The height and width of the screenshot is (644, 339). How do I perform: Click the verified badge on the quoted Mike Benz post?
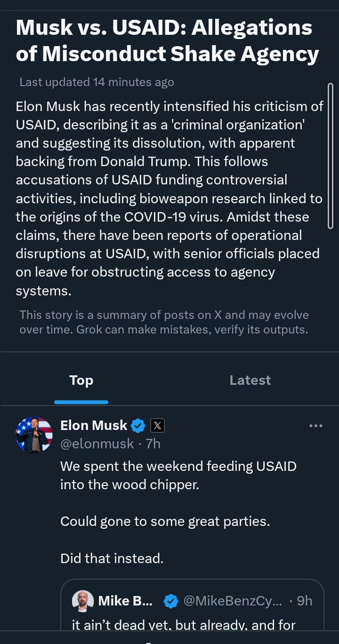coord(170,601)
